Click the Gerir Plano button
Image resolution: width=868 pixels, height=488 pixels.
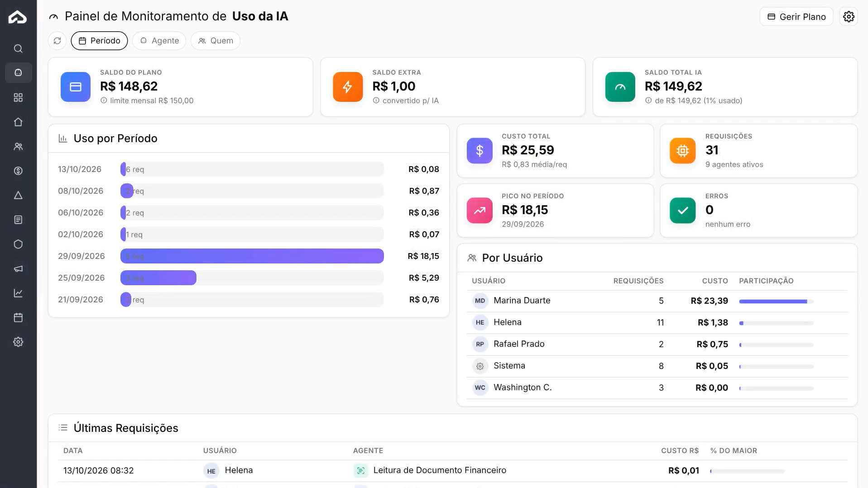[x=796, y=17]
